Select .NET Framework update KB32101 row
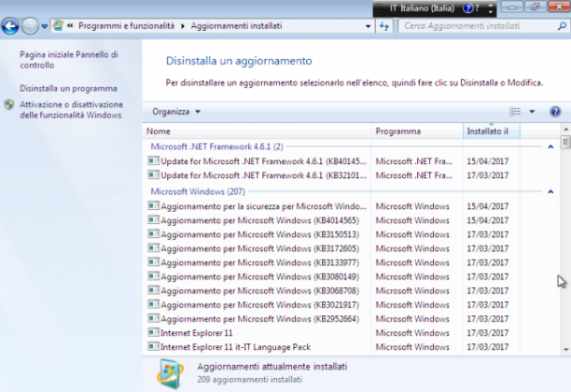The image size is (571, 392). pyautogui.click(x=333, y=175)
